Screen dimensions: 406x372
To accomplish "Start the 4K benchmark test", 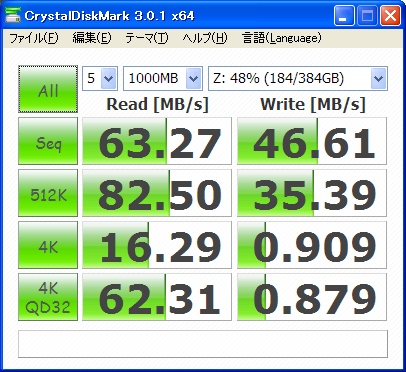I will click(x=48, y=245).
